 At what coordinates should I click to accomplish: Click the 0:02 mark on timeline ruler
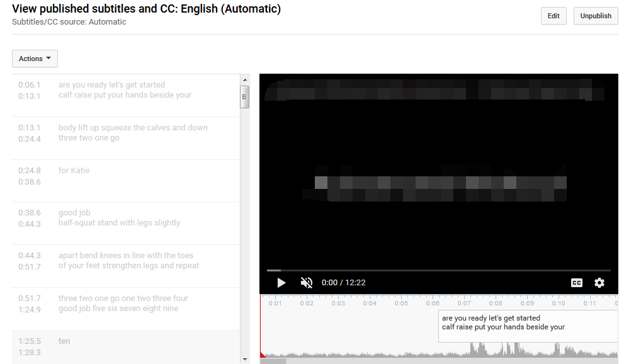(x=307, y=303)
